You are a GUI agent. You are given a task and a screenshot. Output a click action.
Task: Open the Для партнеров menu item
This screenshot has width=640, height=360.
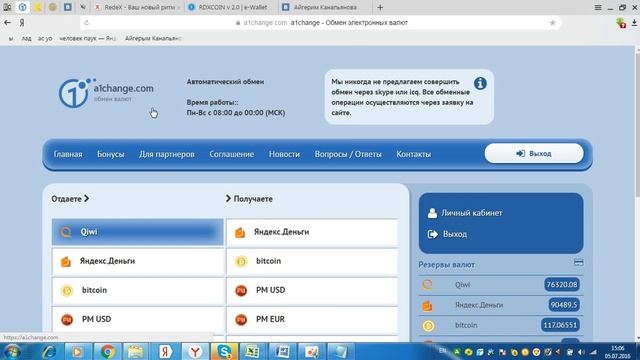point(167,154)
